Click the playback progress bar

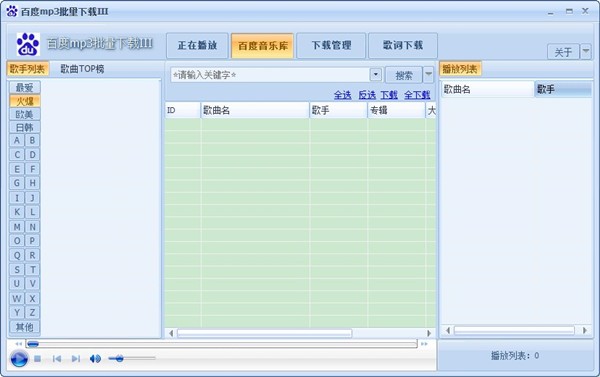[x=222, y=344]
